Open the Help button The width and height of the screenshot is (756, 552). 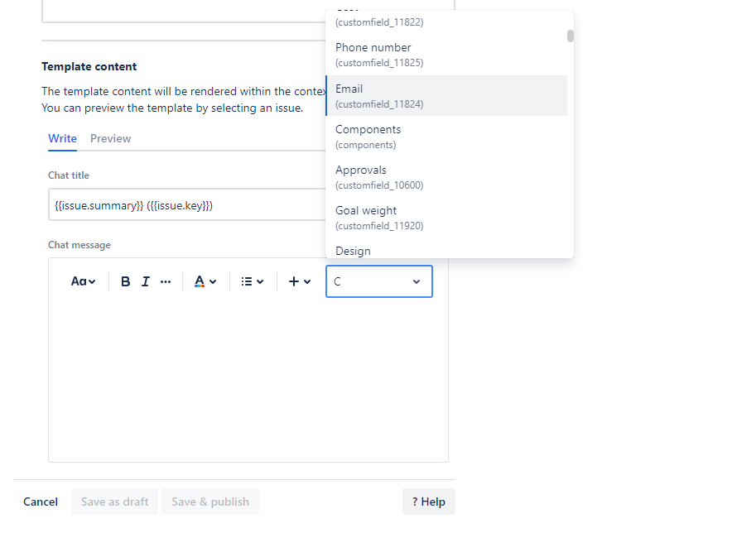coord(428,502)
